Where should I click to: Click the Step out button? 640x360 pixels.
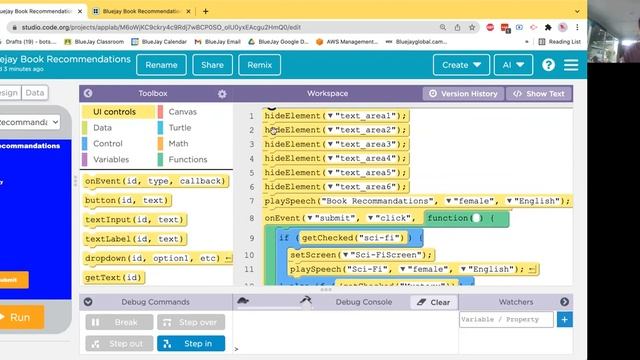coord(119,344)
